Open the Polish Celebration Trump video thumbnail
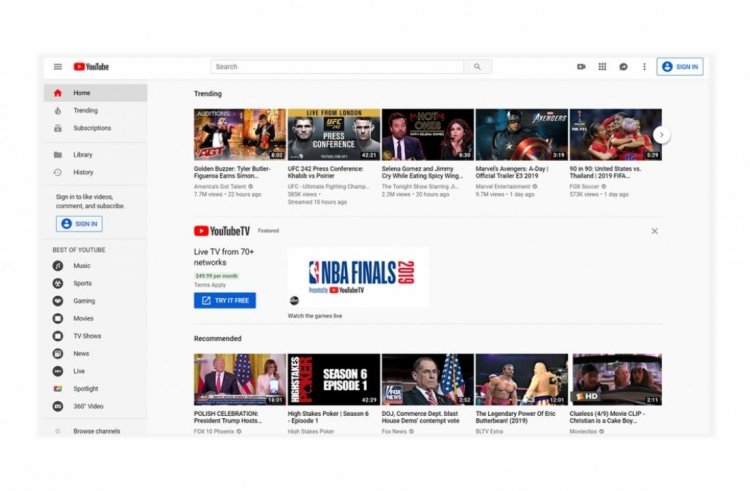Screen dimensions: 750x491 point(240,379)
